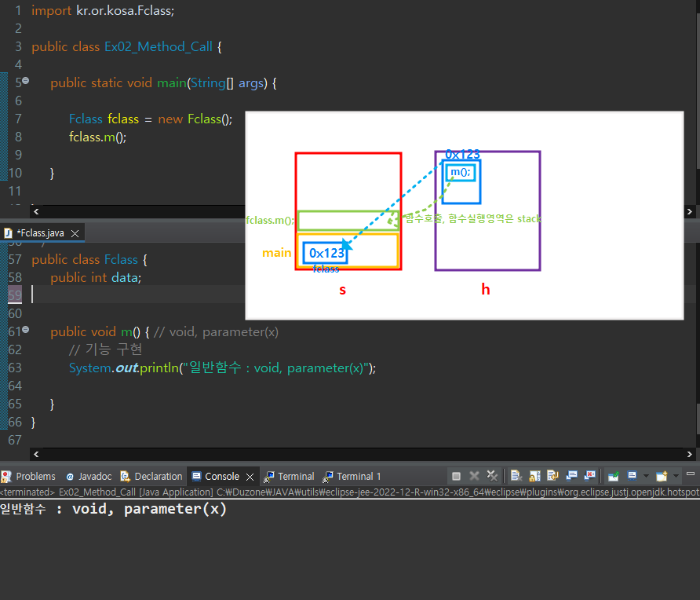Click the Javadoc @ icon
700x600 pixels.
coord(70,477)
